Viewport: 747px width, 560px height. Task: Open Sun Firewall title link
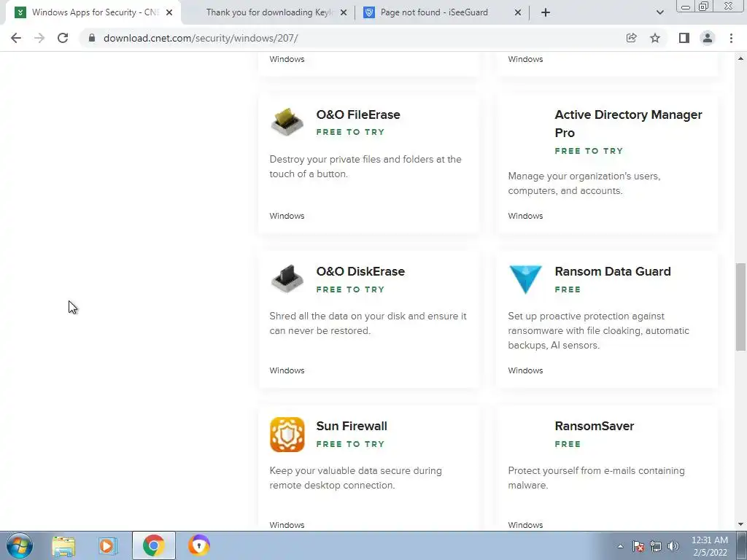(x=352, y=426)
